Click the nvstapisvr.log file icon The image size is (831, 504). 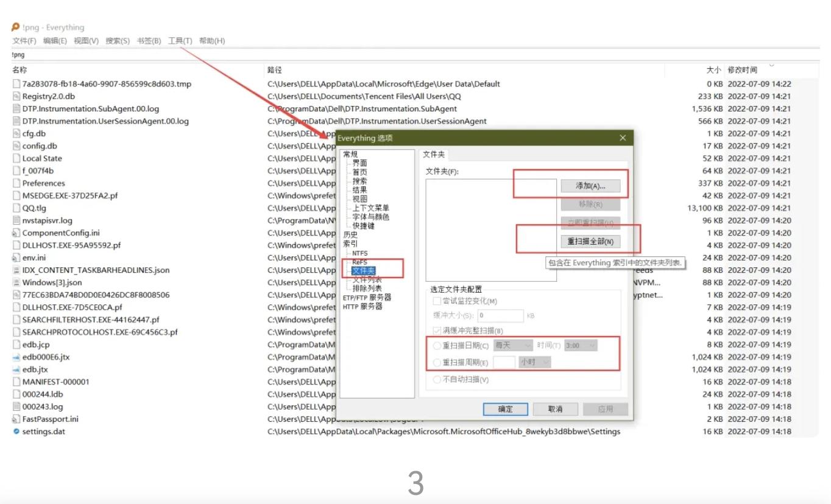pyautogui.click(x=16, y=220)
